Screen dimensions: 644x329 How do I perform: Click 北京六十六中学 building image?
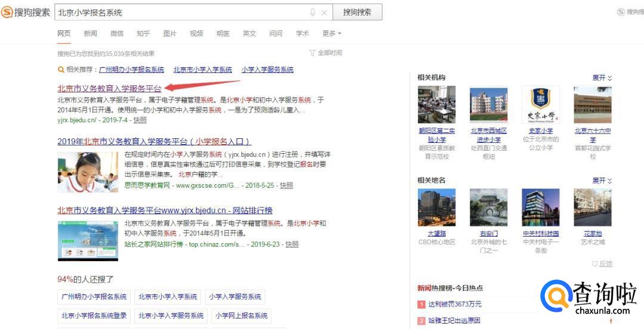point(593,105)
